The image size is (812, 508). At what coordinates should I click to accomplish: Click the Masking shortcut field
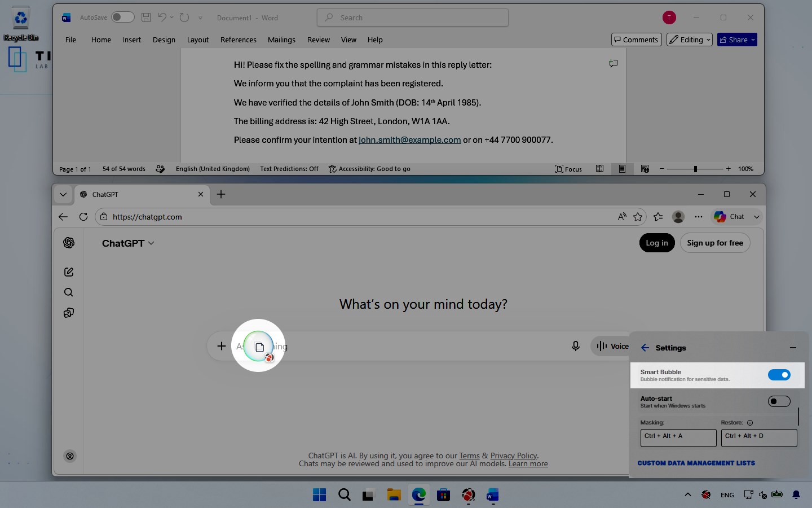[678, 437]
